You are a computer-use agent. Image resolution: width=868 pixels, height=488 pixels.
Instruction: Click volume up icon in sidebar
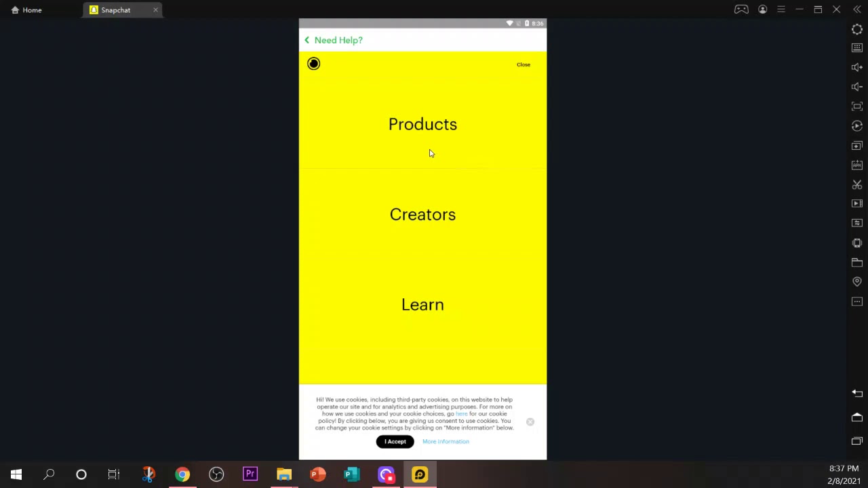pos(857,67)
